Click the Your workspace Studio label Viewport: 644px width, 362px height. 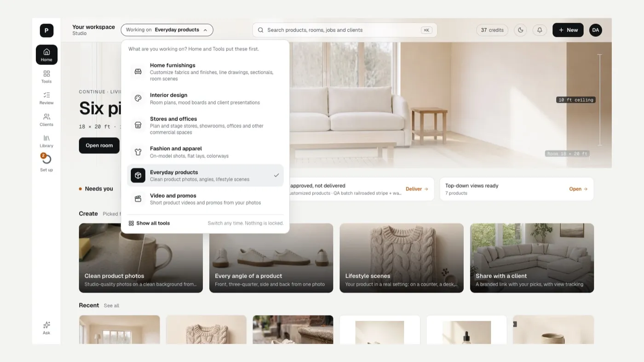pos(93,30)
